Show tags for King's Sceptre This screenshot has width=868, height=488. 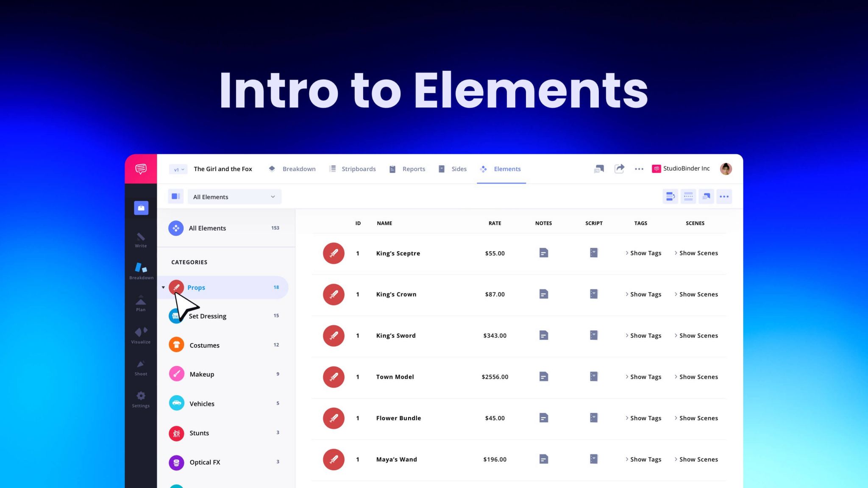tap(645, 253)
